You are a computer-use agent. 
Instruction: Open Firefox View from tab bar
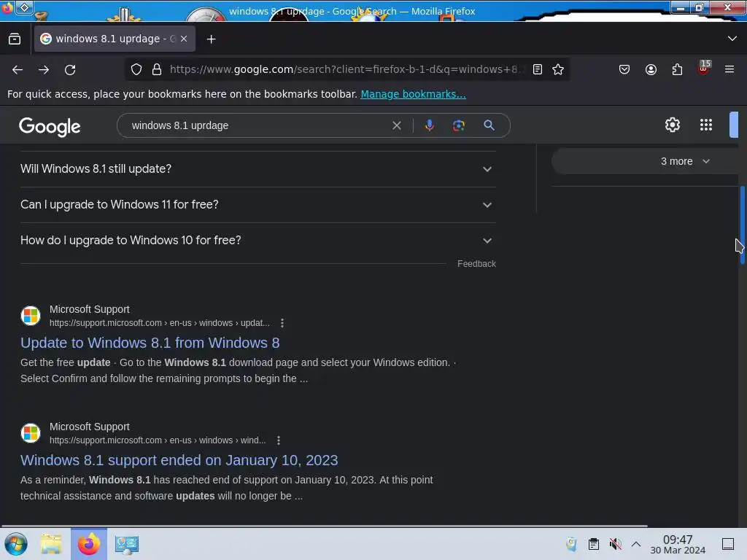click(x=15, y=39)
